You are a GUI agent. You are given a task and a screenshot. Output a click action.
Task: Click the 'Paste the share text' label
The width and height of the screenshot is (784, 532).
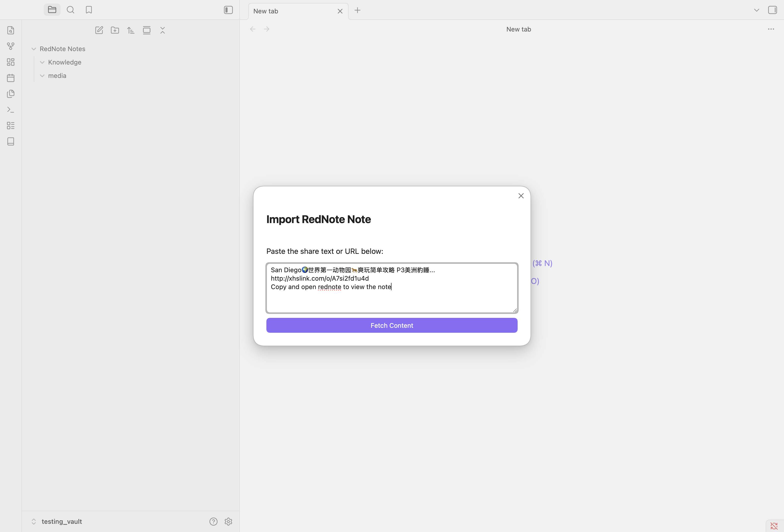[324, 251]
